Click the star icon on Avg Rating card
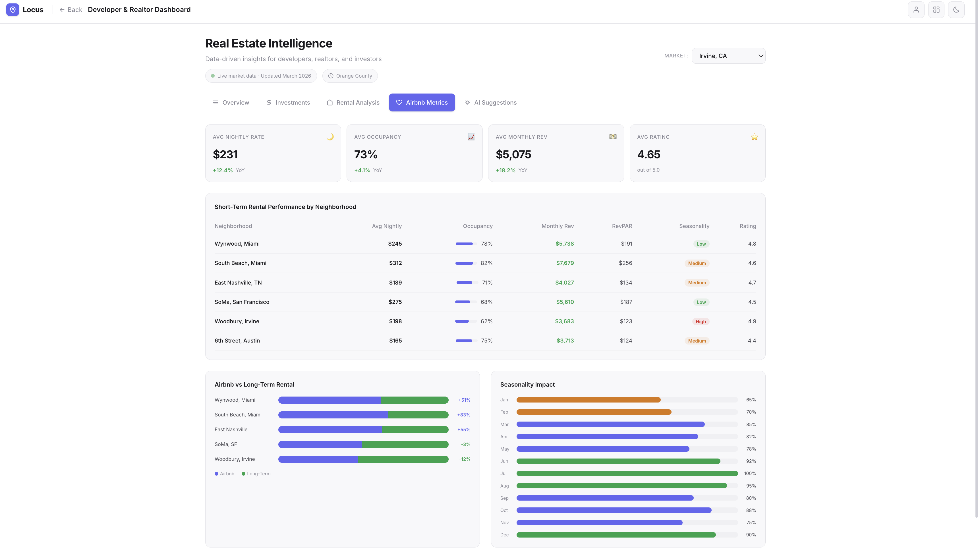The height and width of the screenshot is (560, 978). click(x=754, y=137)
